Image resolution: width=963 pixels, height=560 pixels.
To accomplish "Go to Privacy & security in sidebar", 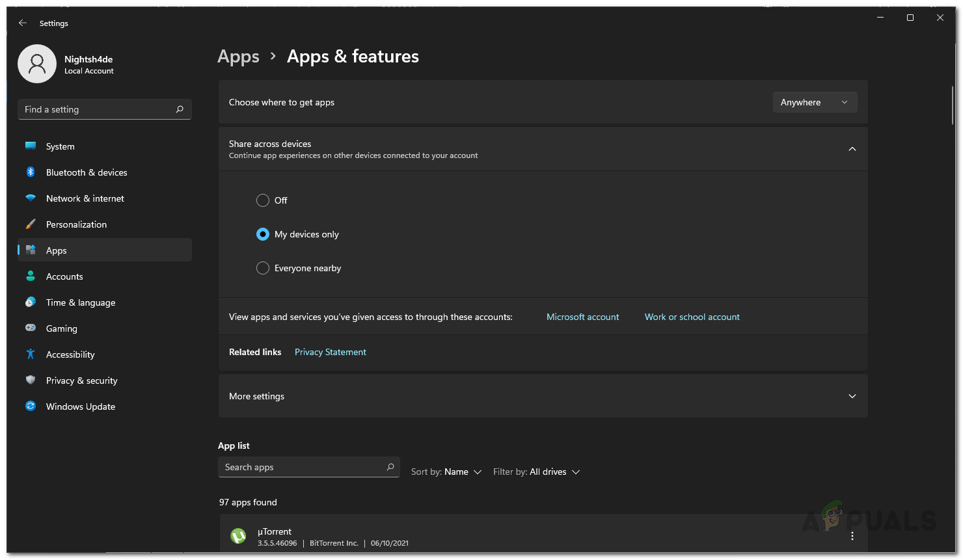I will click(x=81, y=380).
